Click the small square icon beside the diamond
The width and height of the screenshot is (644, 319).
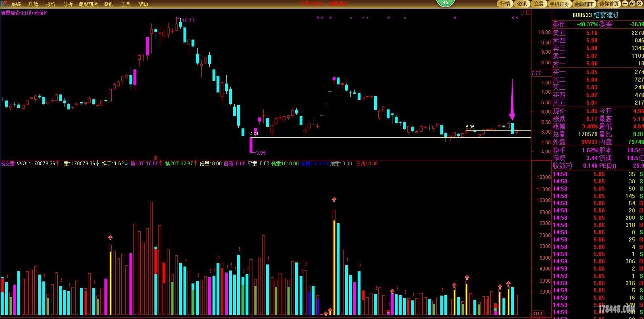[529, 13]
